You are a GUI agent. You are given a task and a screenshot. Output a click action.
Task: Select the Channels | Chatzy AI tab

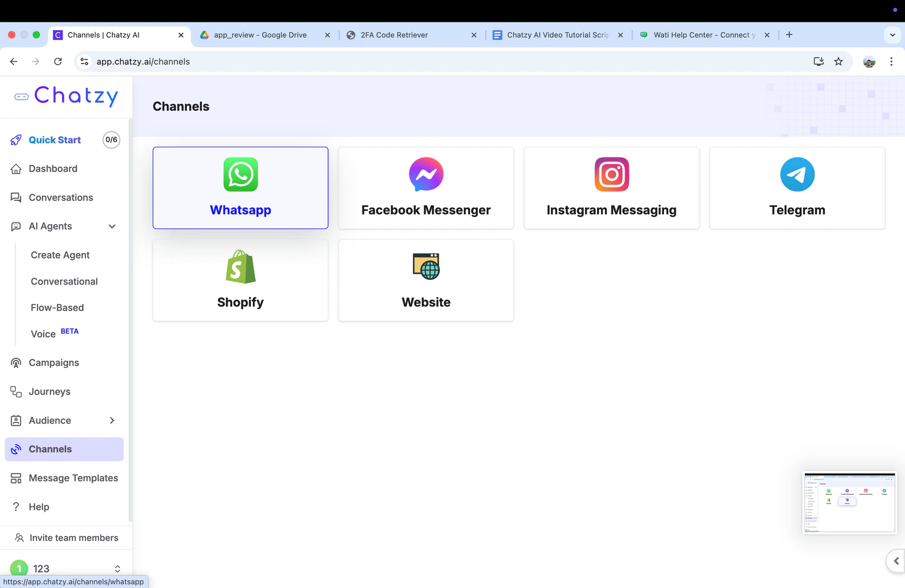coord(120,35)
